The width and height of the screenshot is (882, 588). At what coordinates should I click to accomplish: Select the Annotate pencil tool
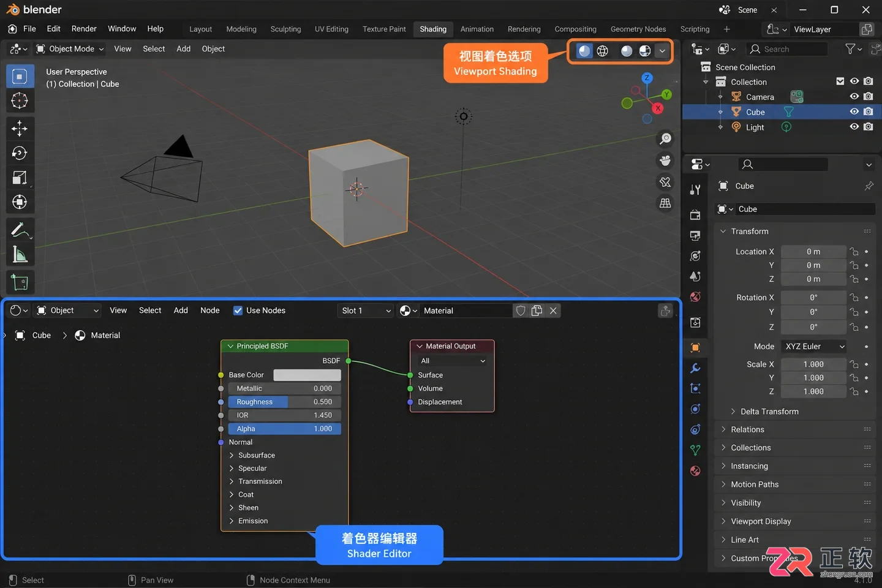tap(20, 230)
